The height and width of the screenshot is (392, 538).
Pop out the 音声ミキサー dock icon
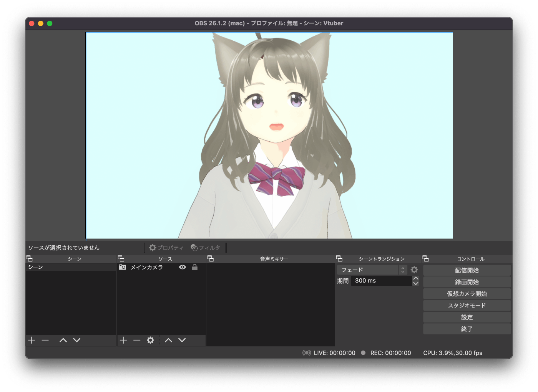pos(211,259)
